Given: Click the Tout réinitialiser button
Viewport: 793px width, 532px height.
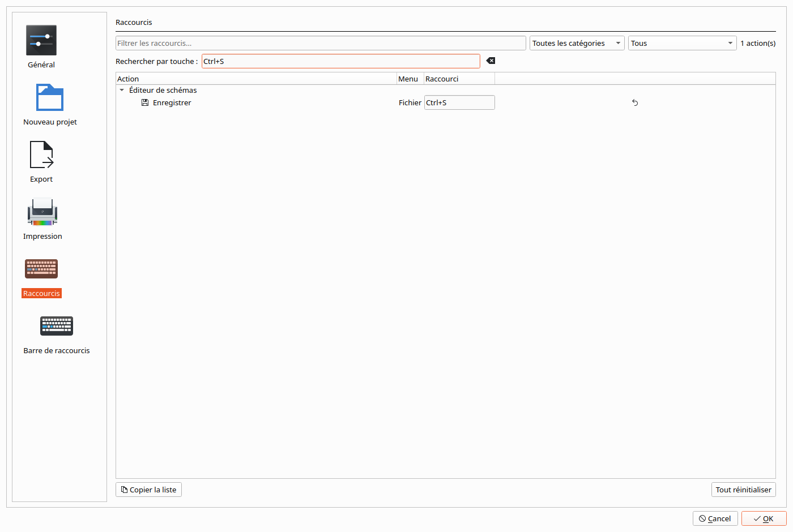Looking at the screenshot, I should click(744, 490).
